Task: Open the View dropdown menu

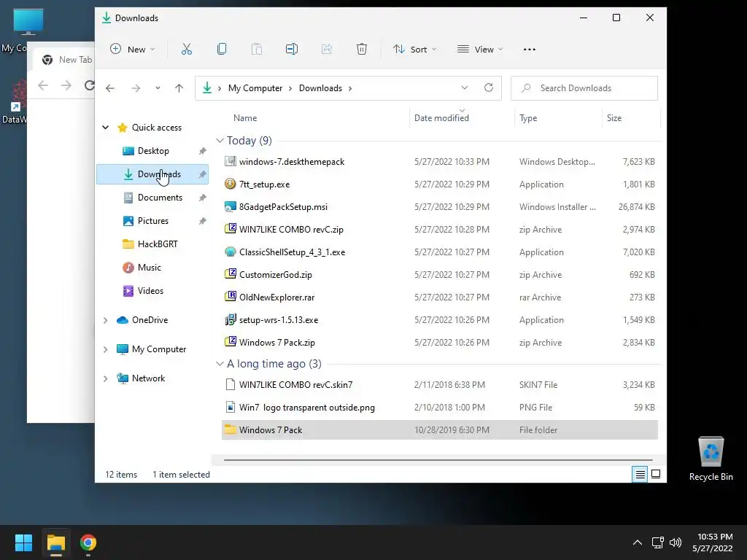Action: (x=480, y=49)
